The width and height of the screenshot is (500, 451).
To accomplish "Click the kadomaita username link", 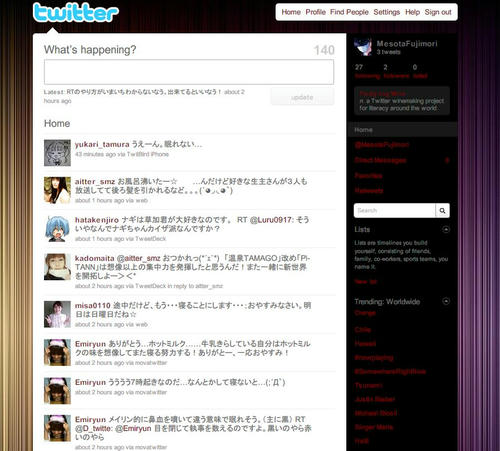I will click(95, 258).
